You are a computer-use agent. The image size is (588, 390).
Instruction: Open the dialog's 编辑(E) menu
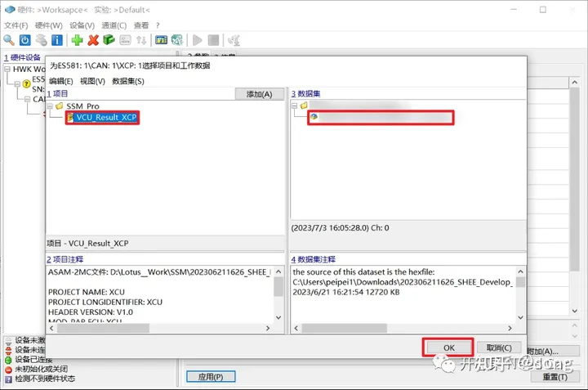pos(61,81)
